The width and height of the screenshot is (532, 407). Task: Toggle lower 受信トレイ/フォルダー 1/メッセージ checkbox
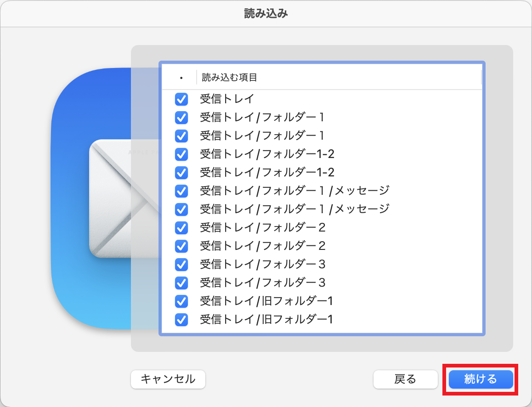click(x=181, y=209)
